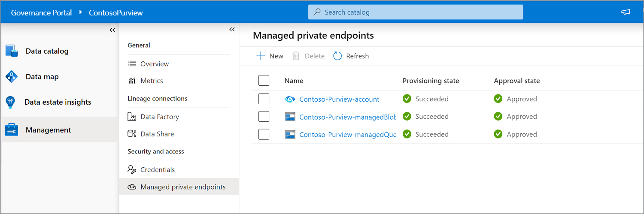The height and width of the screenshot is (214, 644).
Task: Click the Data catalog icon
Action: 12,51
